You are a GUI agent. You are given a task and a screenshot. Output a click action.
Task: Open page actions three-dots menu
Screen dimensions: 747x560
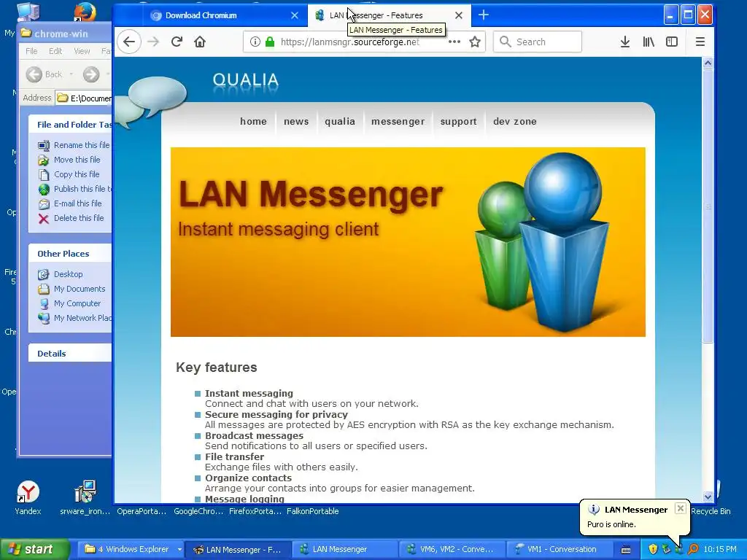click(x=454, y=42)
